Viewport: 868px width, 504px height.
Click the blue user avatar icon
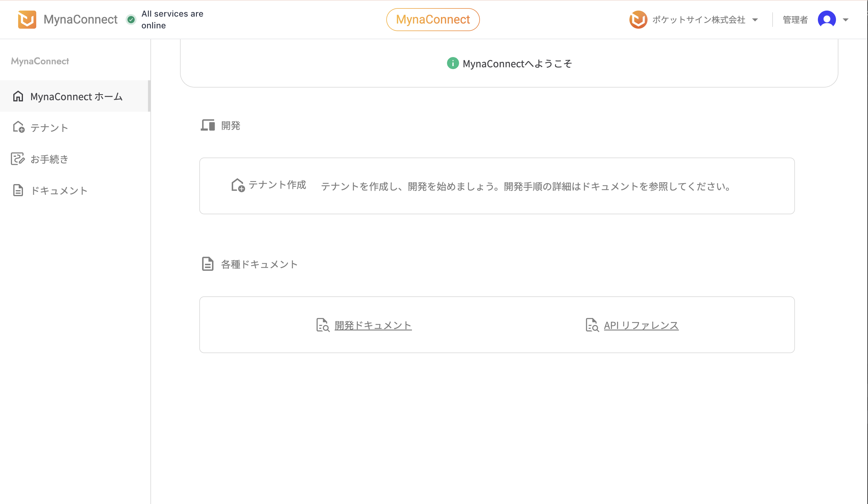[827, 20]
